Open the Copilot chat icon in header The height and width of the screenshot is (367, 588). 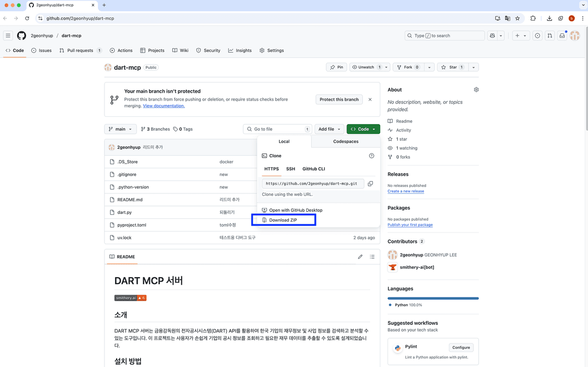[x=492, y=36]
